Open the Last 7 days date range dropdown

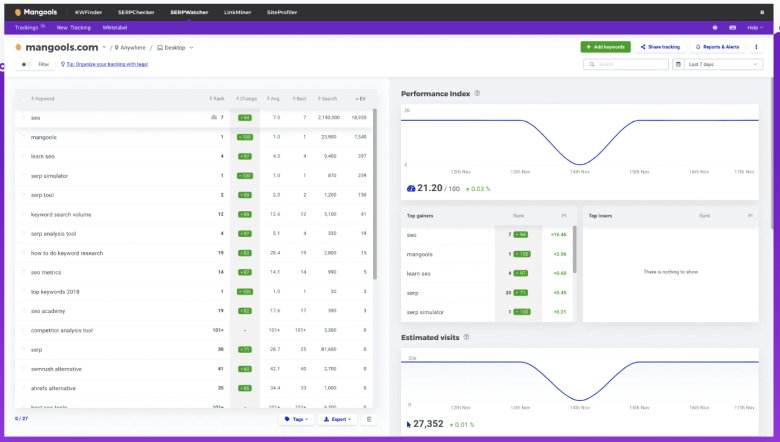[724, 64]
